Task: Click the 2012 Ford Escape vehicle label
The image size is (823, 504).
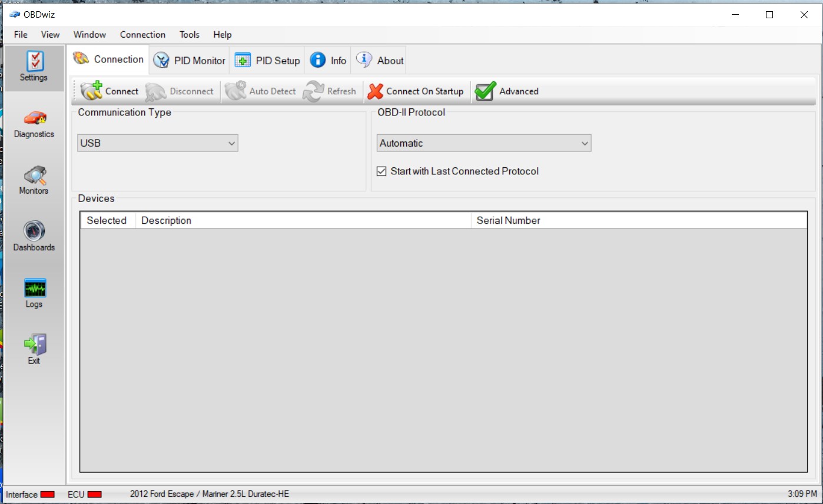Action: click(x=210, y=494)
